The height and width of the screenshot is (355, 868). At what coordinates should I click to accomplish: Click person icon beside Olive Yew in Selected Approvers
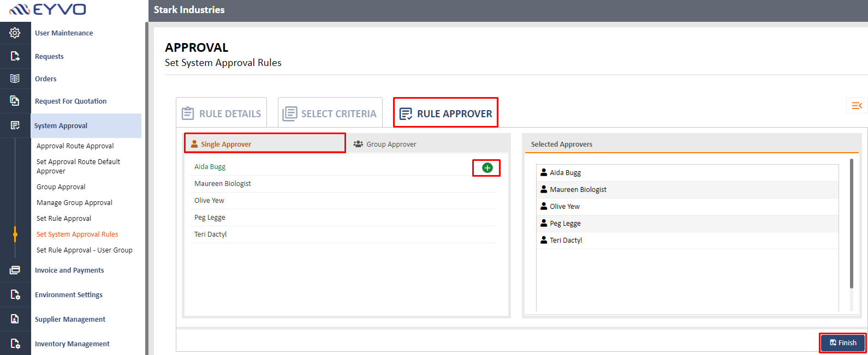coord(544,206)
